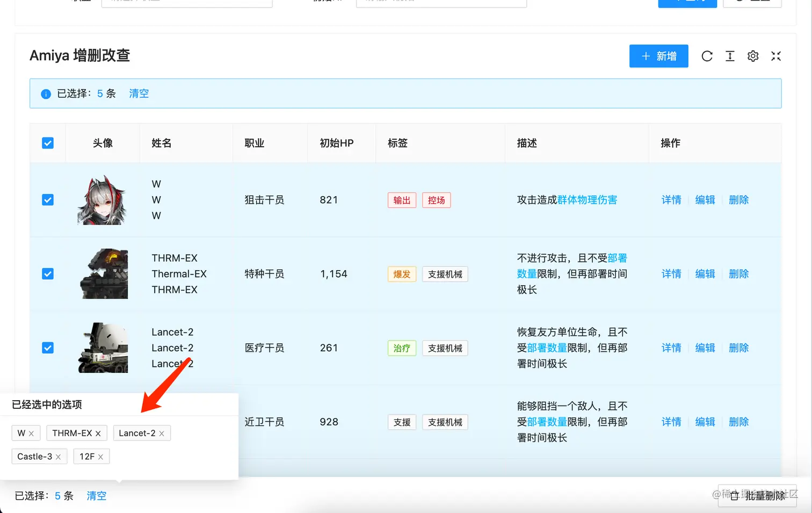This screenshot has width=812, height=513.
Task: Click 清空 in the top selection alert
Action: tap(139, 93)
